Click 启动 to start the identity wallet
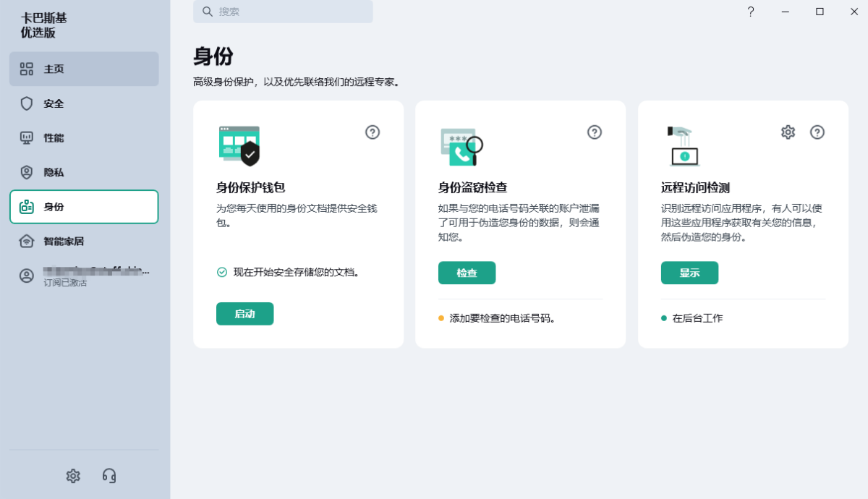The height and width of the screenshot is (499, 868). tap(244, 313)
